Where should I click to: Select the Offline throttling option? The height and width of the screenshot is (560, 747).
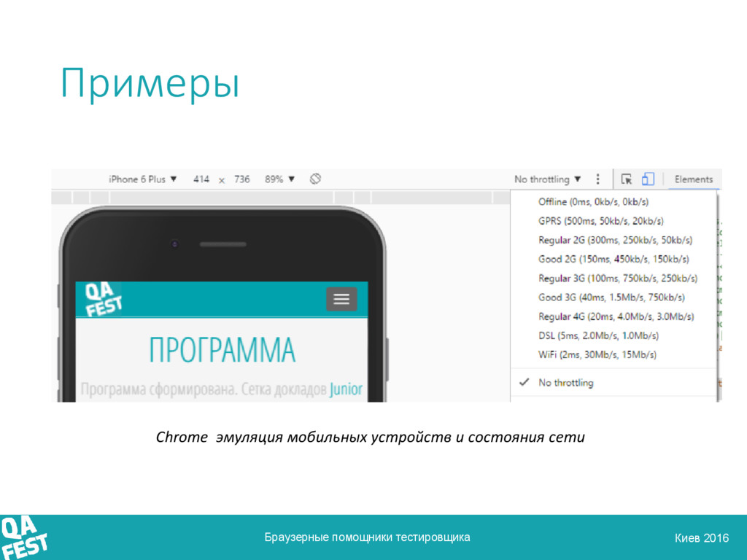click(614, 202)
